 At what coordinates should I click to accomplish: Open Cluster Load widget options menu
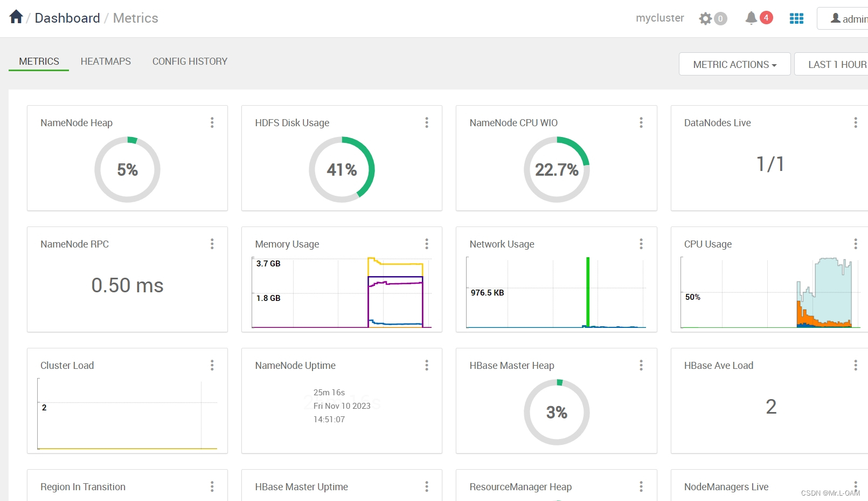pos(212,365)
